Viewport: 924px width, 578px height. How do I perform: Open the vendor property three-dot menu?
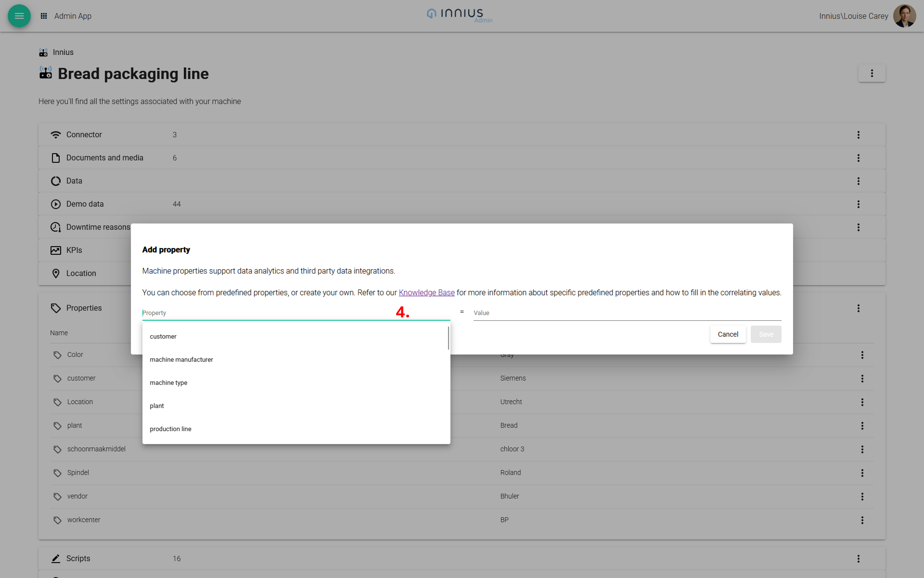click(862, 496)
